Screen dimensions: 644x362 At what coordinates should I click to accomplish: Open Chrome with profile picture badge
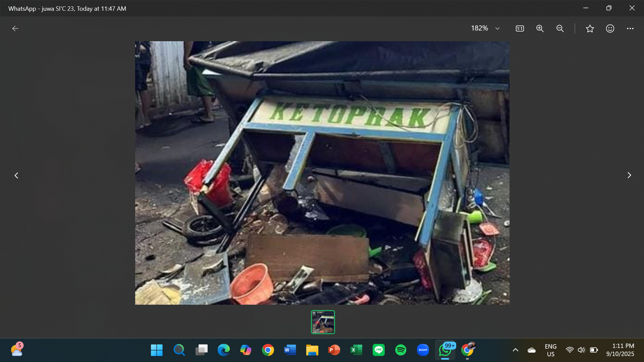[x=467, y=350]
